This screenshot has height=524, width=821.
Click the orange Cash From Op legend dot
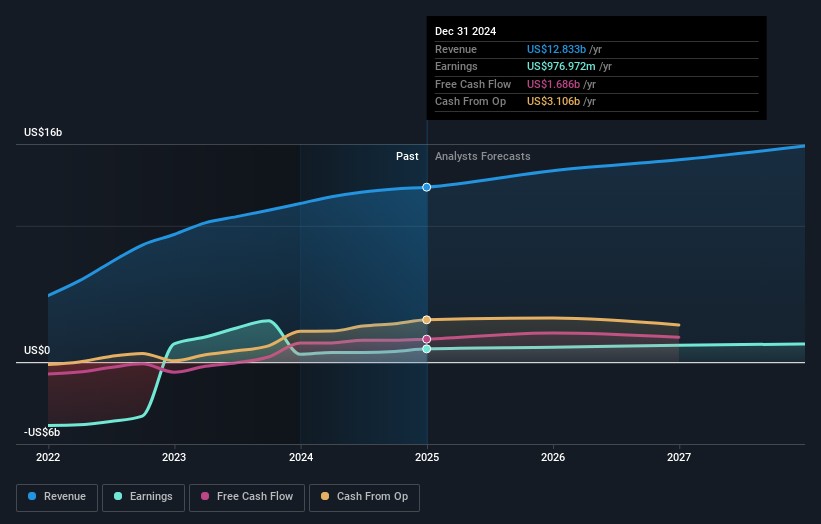(326, 497)
